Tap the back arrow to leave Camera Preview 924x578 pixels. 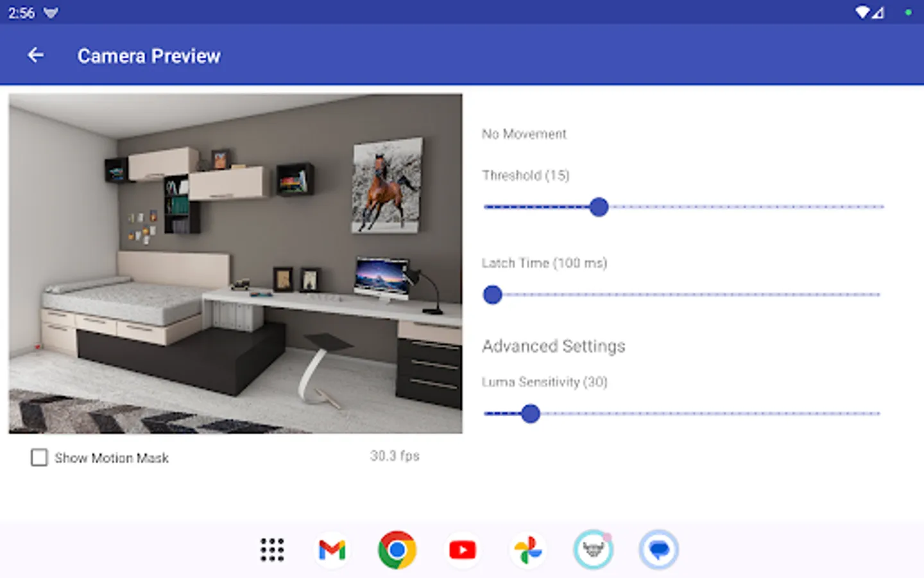click(35, 55)
